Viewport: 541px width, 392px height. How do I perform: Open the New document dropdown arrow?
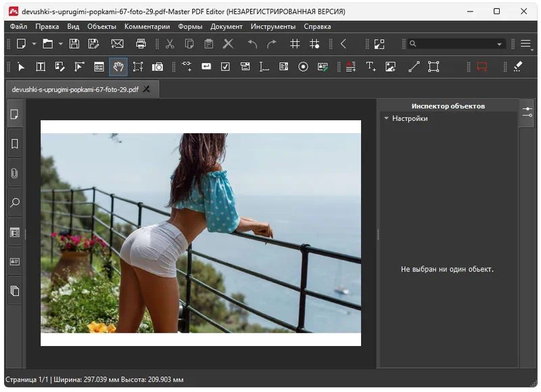pyautogui.click(x=34, y=44)
